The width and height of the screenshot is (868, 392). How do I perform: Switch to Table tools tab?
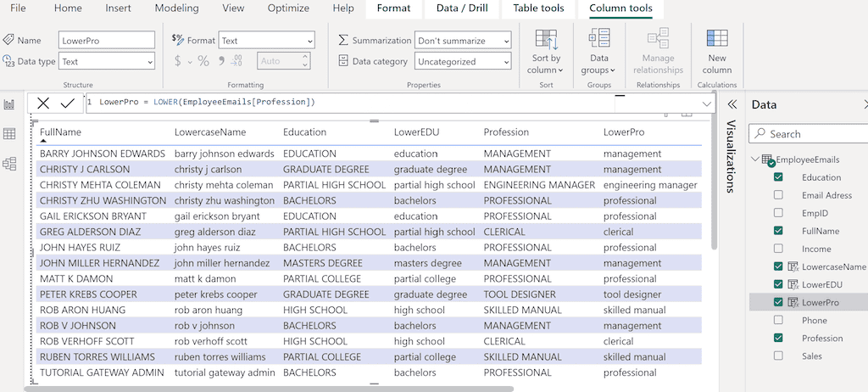pyautogui.click(x=540, y=8)
